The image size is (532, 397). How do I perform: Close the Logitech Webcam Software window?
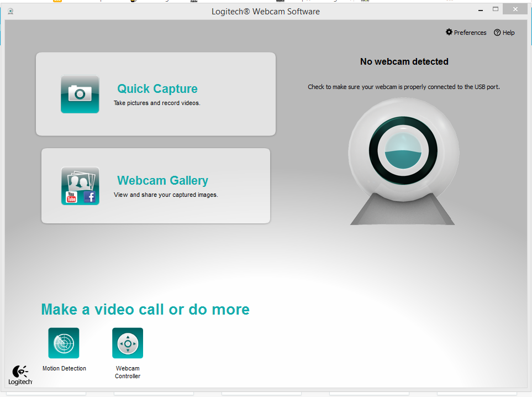point(515,9)
